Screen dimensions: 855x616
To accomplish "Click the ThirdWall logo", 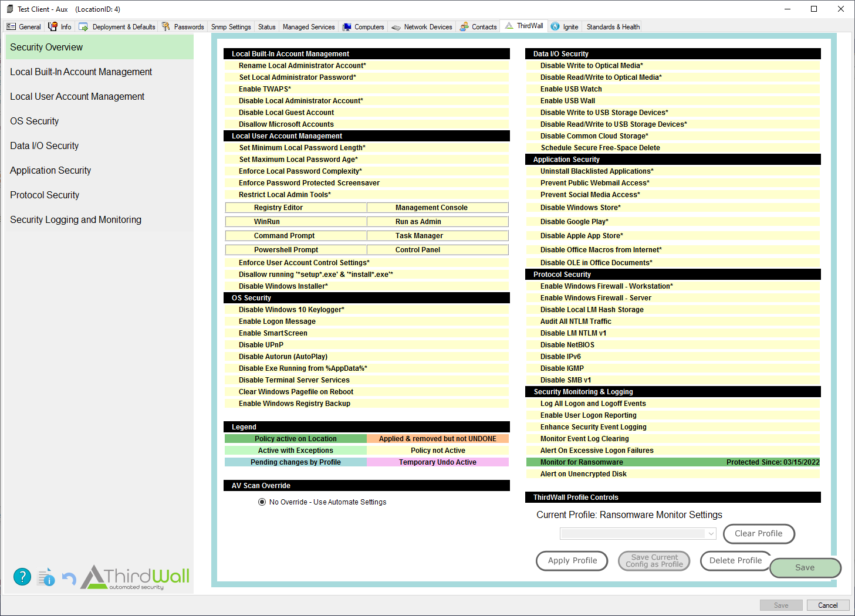I will pyautogui.click(x=135, y=577).
